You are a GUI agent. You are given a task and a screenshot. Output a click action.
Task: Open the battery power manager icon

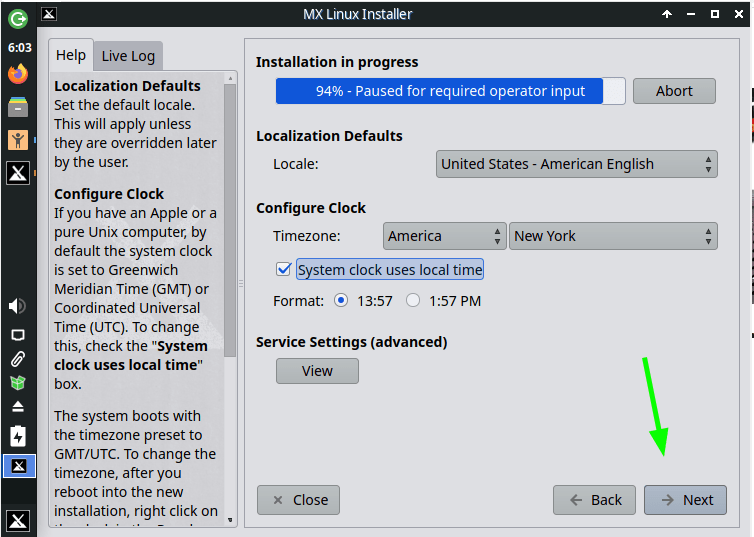tap(18, 437)
